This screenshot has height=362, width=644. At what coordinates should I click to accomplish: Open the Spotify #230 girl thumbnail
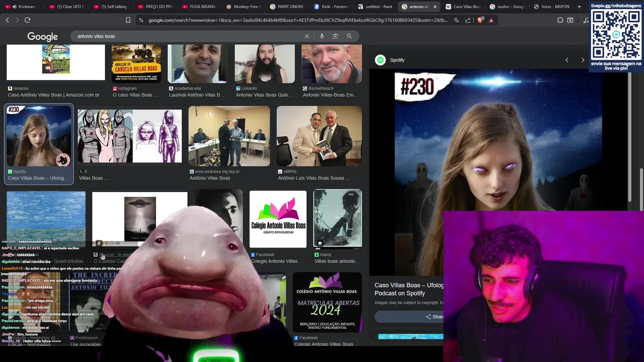click(x=39, y=136)
